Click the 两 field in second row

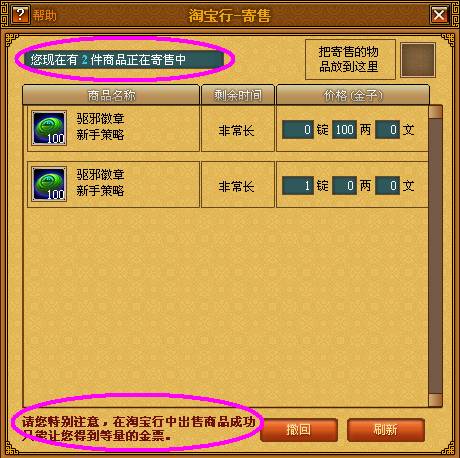point(344,185)
